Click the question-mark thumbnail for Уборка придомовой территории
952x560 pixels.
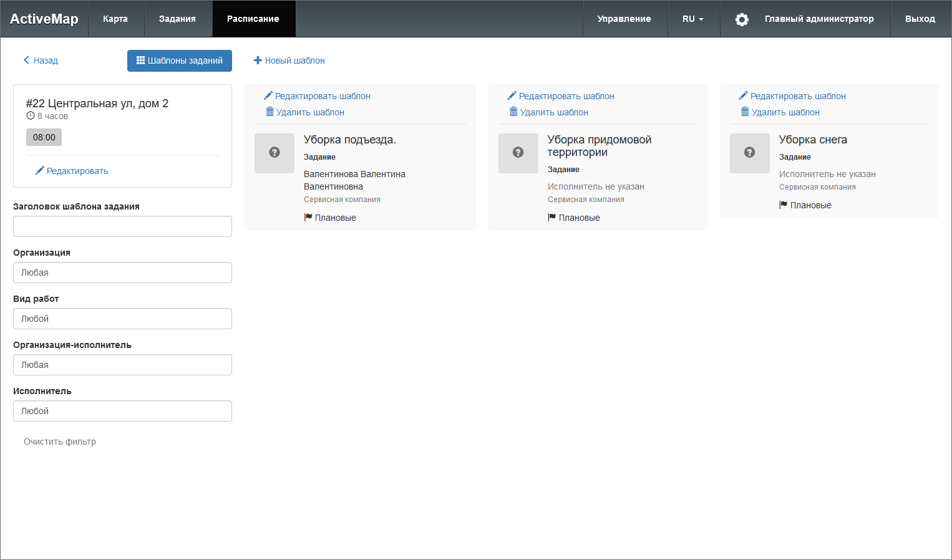[518, 153]
